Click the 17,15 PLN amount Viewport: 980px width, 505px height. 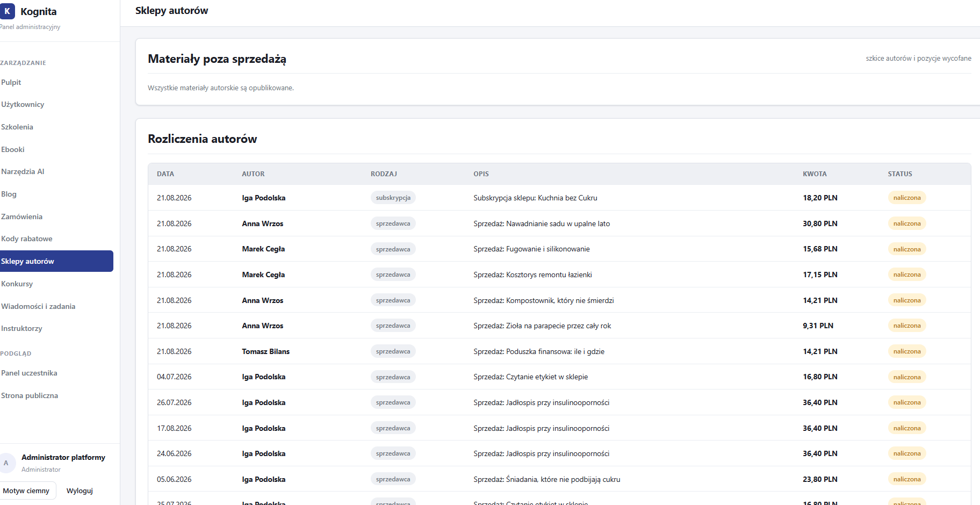coord(820,275)
